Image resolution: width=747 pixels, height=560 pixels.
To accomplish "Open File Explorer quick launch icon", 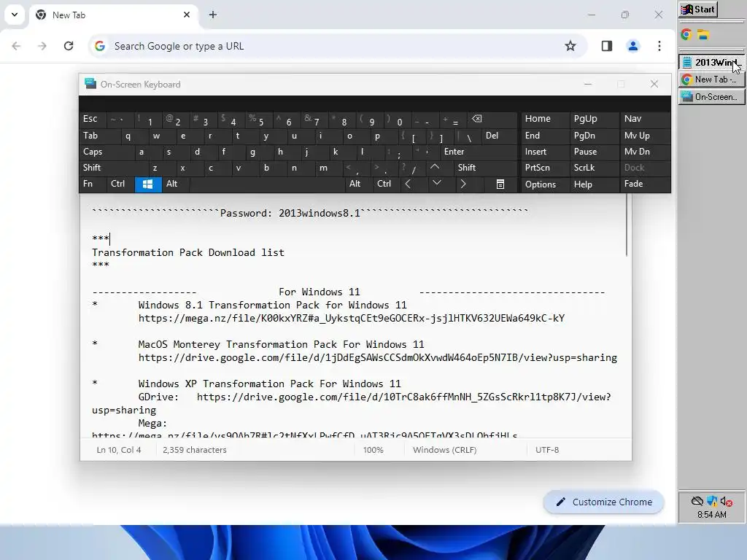I will [703, 34].
